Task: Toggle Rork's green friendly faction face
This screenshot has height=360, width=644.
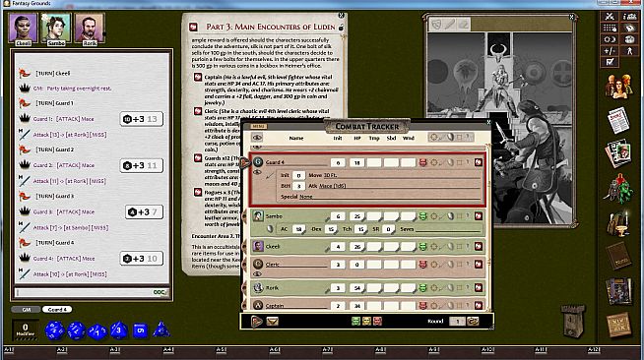Action: click(x=422, y=288)
